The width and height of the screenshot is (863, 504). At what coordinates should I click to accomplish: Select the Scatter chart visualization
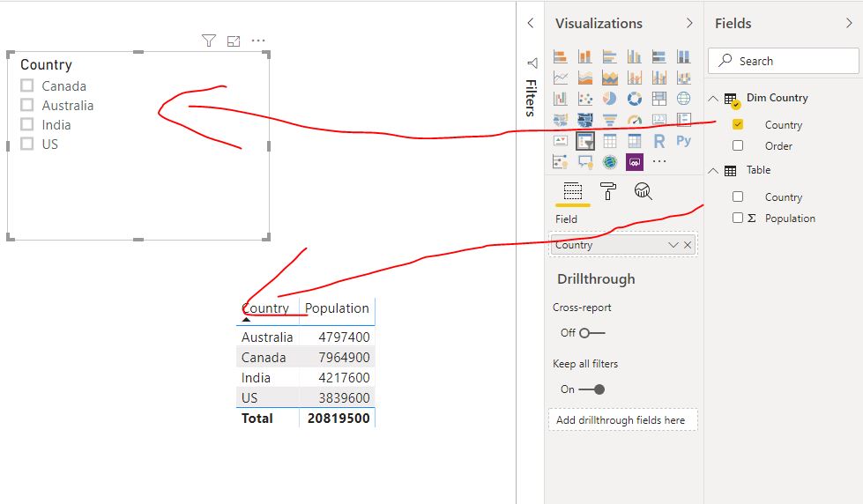pos(585,99)
